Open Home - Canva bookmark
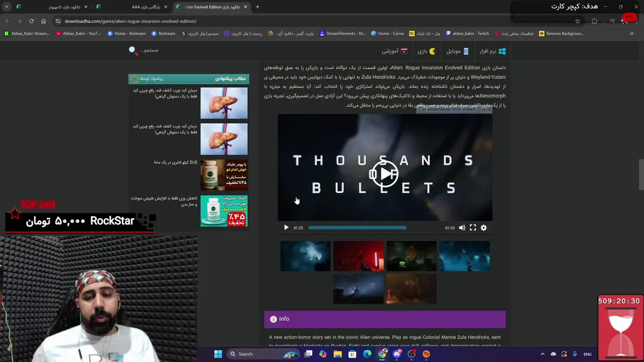The image size is (644, 362). click(387, 34)
